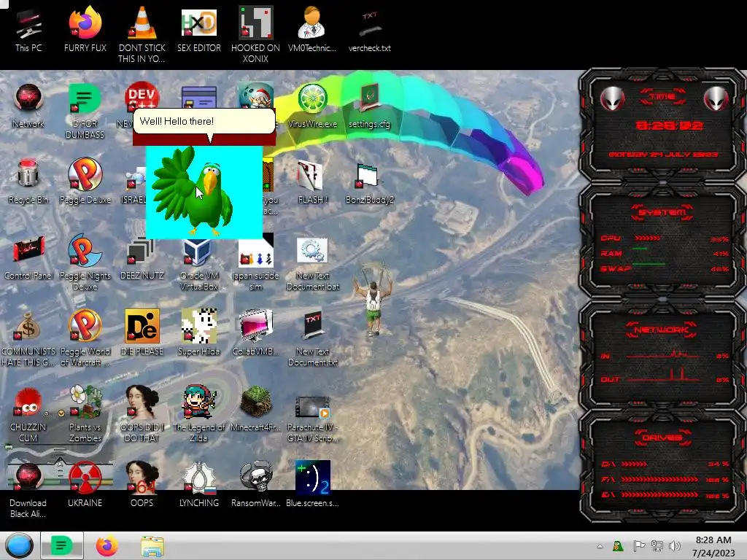Launch HOOKED ON XONIX shortcut
Image resolution: width=747 pixels, height=560 pixels.
coord(255,34)
